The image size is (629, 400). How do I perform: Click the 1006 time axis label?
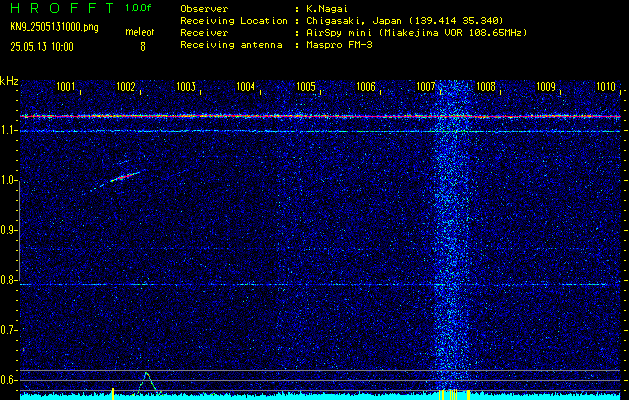pos(365,86)
